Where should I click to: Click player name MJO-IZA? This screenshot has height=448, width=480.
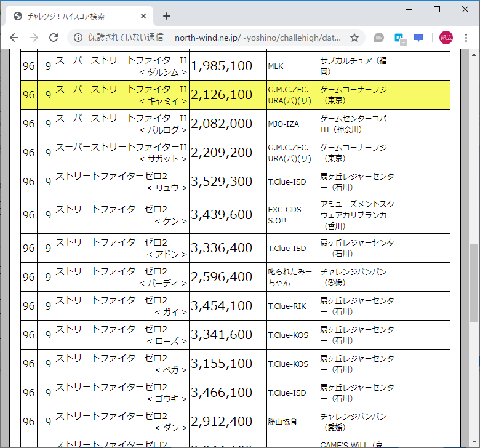point(284,124)
